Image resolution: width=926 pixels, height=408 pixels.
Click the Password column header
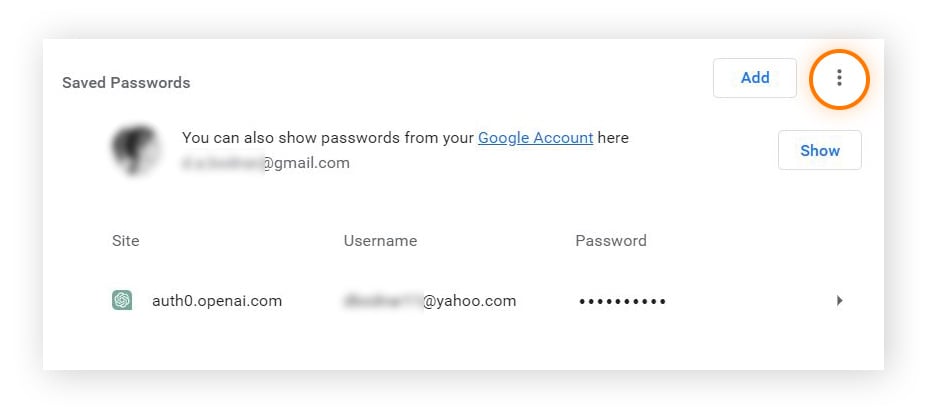[611, 241]
